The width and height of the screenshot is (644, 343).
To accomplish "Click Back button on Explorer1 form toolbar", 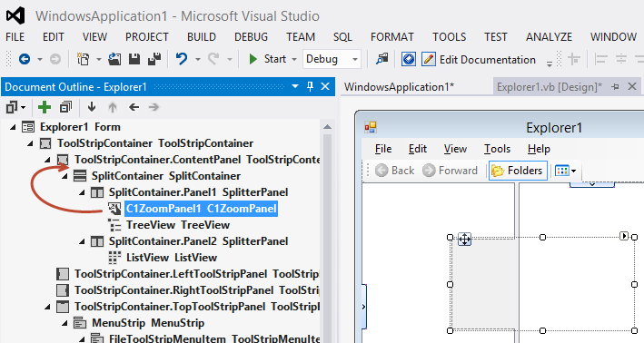I will [x=394, y=171].
